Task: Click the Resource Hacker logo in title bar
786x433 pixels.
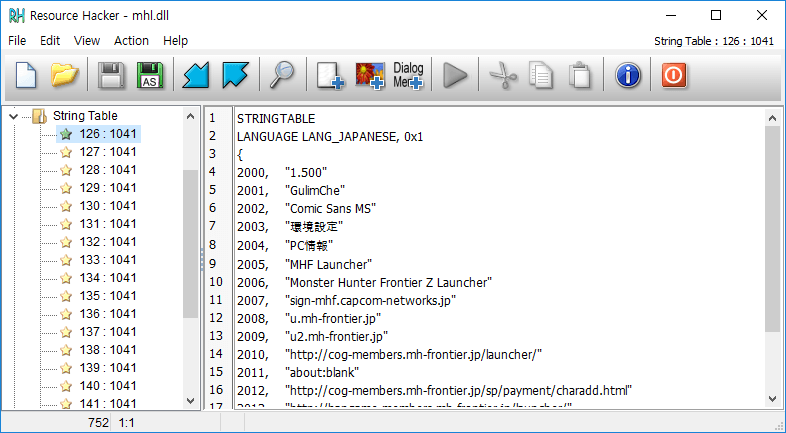Action: point(17,16)
